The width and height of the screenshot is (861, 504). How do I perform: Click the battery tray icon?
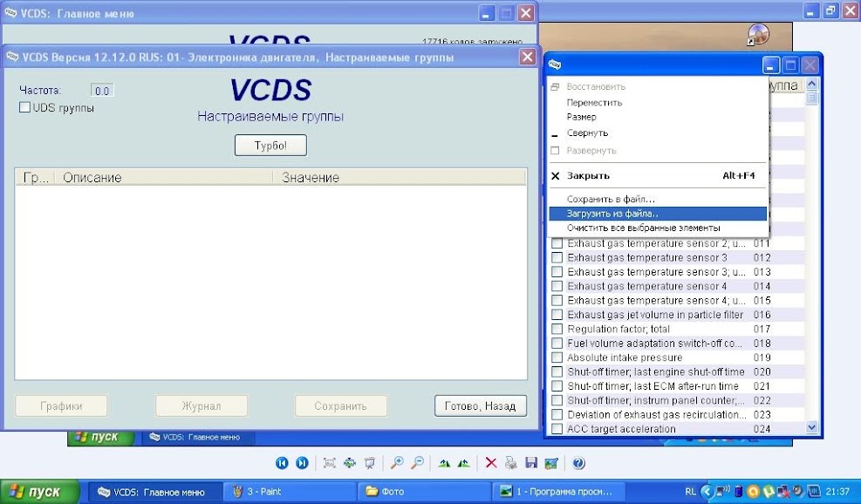click(739, 492)
